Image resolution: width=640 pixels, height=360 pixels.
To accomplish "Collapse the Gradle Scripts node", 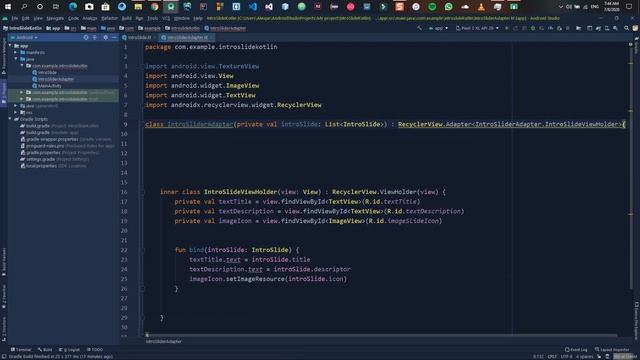I will 10,119.
